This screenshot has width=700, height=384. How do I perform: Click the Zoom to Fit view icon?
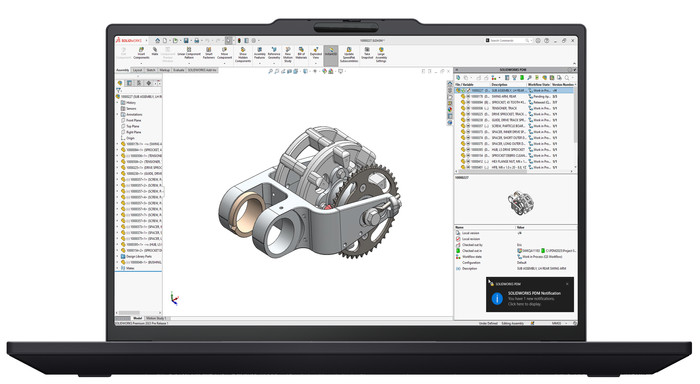click(270, 71)
